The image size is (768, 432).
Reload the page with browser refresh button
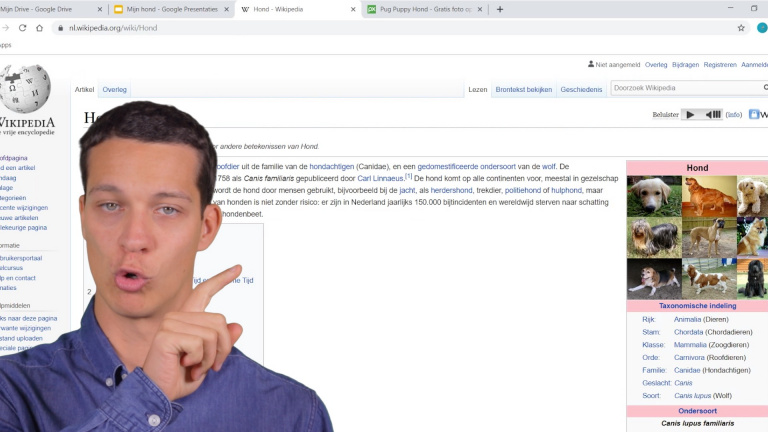click(x=22, y=28)
